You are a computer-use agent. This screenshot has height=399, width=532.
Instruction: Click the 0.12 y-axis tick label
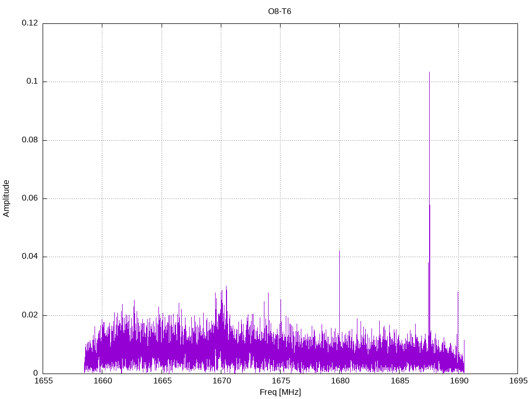click(x=30, y=23)
